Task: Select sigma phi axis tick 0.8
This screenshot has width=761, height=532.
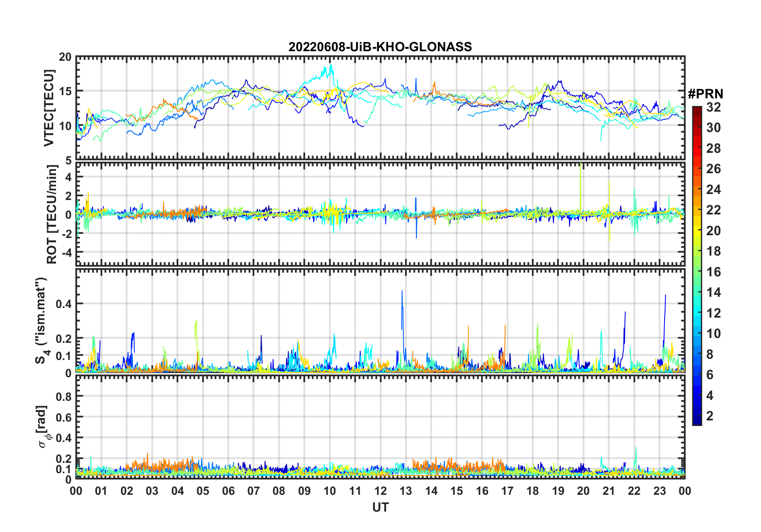Action: (64, 396)
